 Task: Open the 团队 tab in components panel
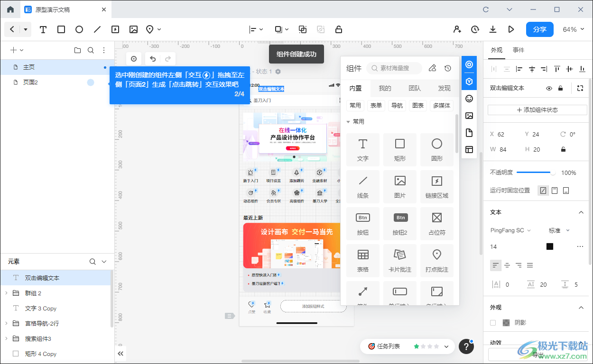pos(415,88)
